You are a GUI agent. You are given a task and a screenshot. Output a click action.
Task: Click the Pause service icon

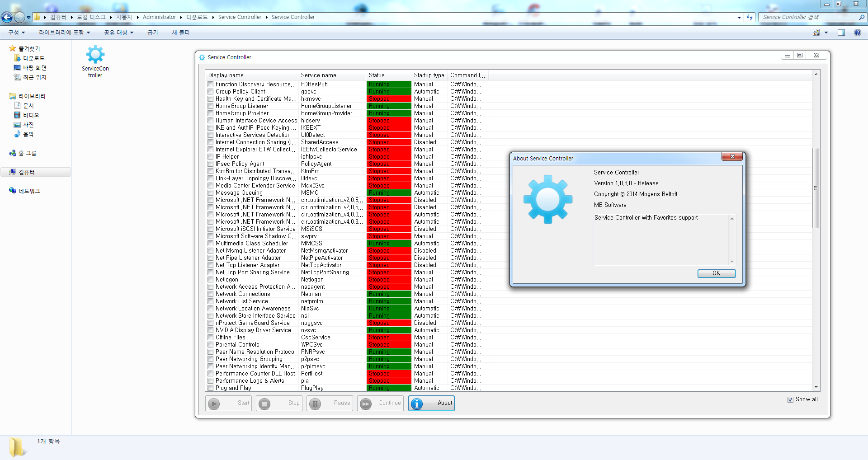316,404
